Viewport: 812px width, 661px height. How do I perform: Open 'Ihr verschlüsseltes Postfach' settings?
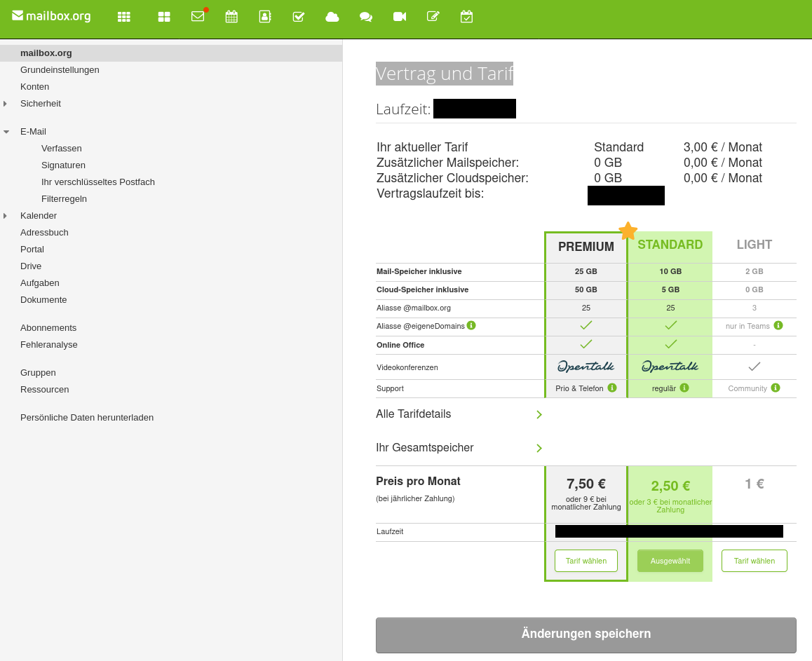(98, 182)
